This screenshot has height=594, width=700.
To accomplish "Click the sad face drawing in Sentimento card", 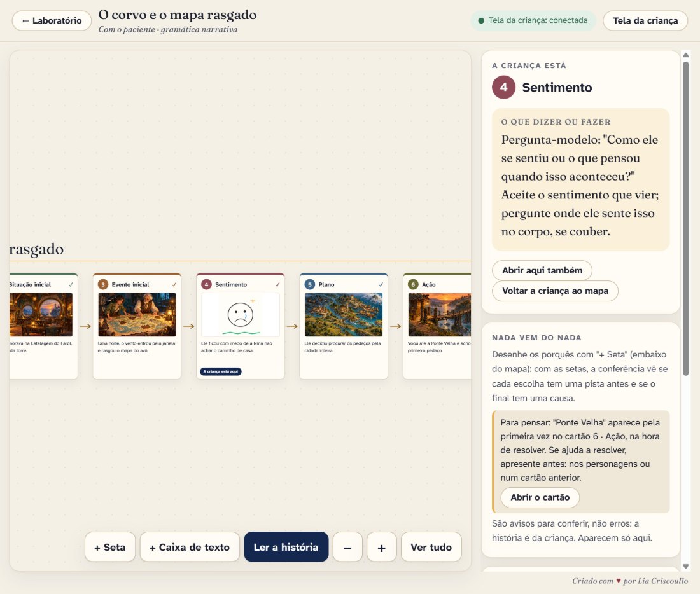I will pyautogui.click(x=240, y=315).
